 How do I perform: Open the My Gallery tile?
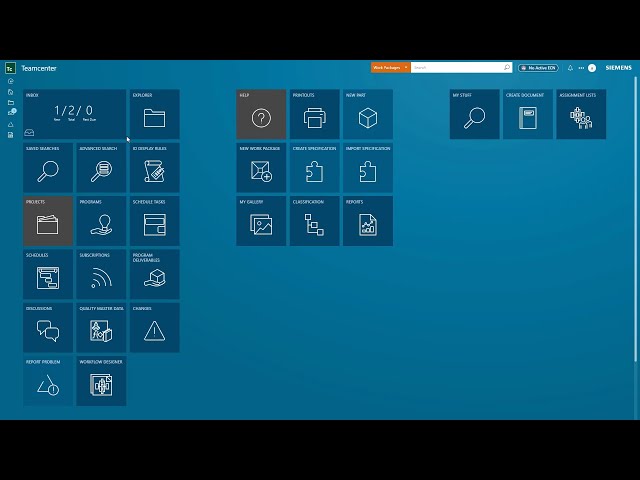[x=261, y=221]
